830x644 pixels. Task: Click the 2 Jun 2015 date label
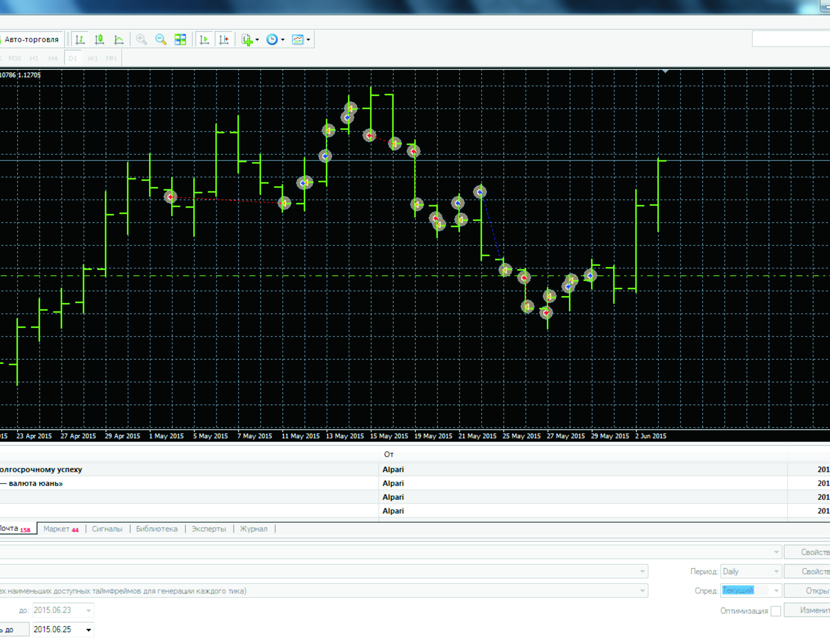click(x=651, y=436)
